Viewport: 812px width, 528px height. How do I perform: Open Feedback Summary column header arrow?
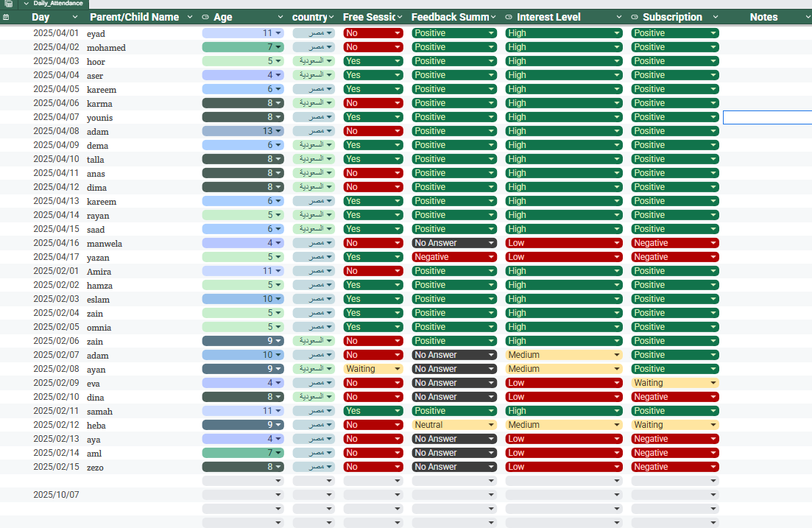pos(494,17)
